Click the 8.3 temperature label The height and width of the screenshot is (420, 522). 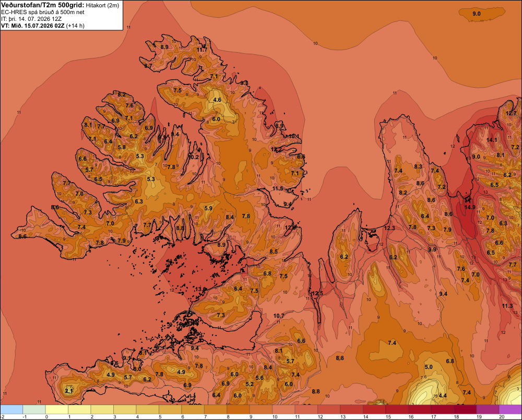click(418, 166)
